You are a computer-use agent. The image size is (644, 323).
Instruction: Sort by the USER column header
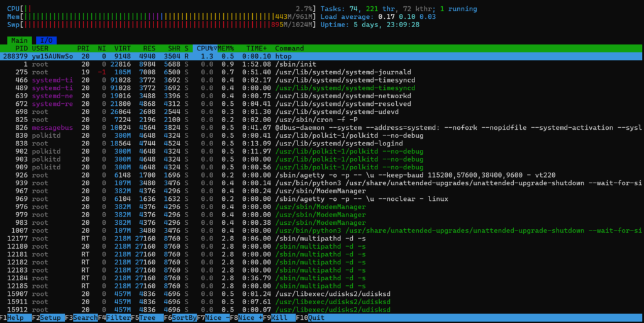pos(40,48)
